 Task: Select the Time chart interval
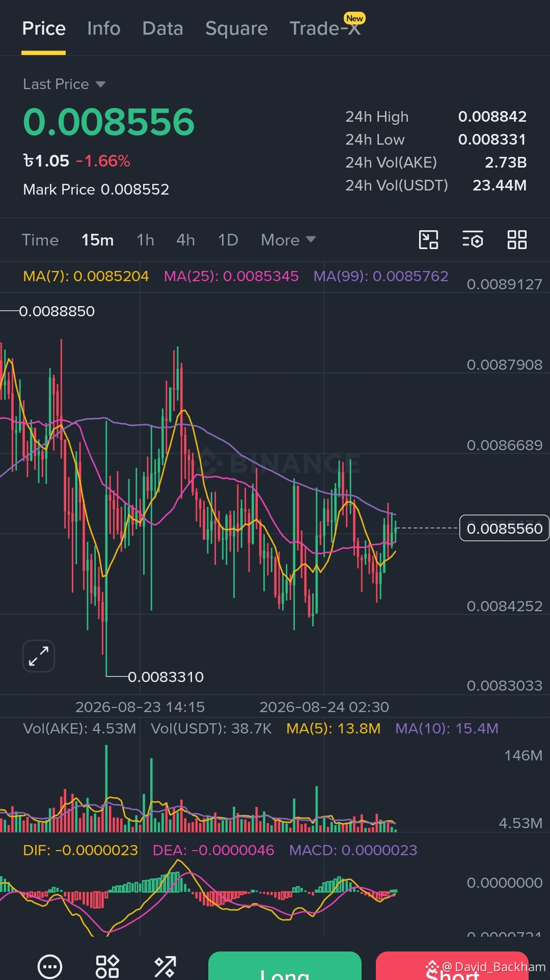coord(40,240)
